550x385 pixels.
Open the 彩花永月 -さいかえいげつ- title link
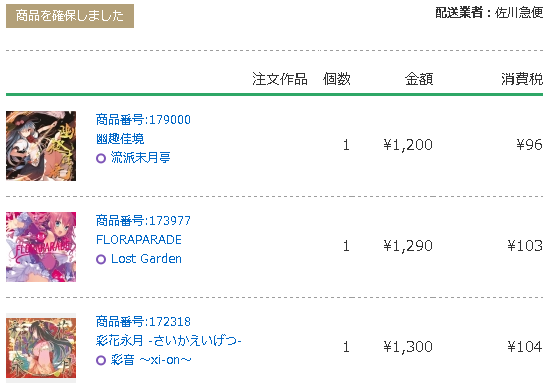click(169, 340)
